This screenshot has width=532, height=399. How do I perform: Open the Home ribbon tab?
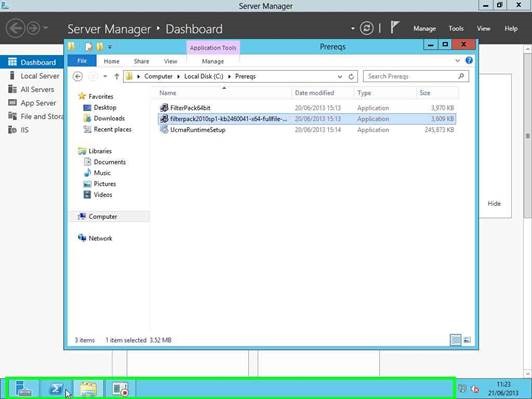coord(111,61)
